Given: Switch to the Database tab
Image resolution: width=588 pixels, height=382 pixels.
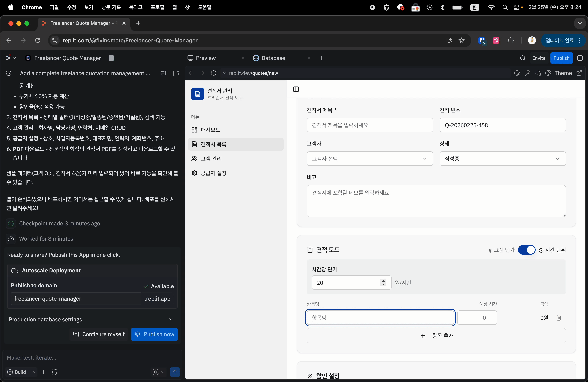Looking at the screenshot, I should 273,58.
